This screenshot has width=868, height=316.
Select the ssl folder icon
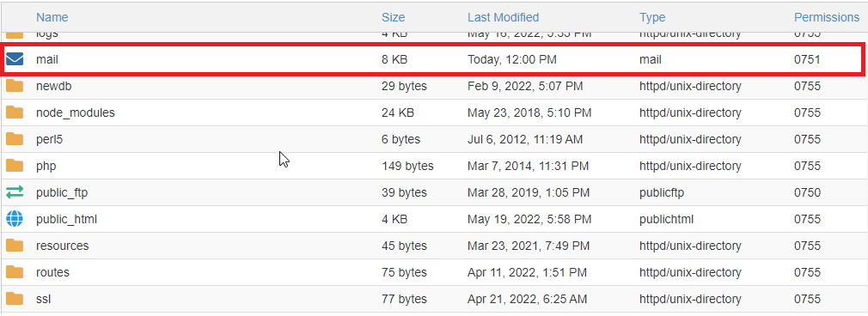pos(15,299)
